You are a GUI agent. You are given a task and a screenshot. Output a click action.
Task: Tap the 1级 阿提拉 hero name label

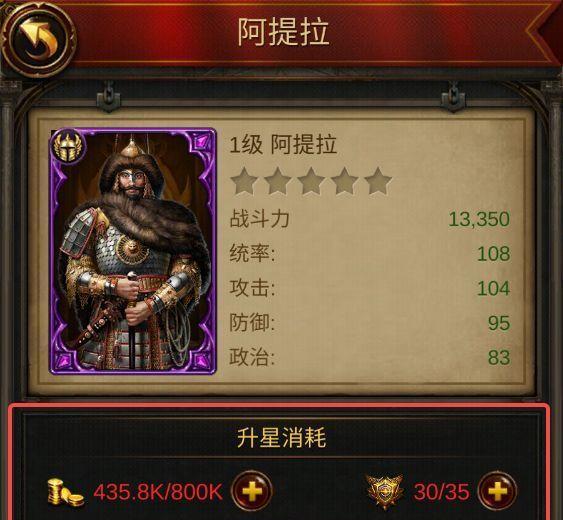pos(283,145)
